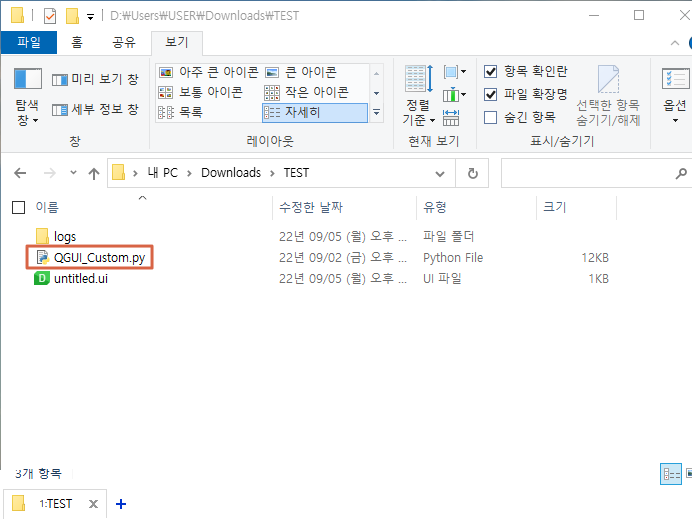This screenshot has height=520, width=692.
Task: Select Extra large icons (아주 큰 아이콘) layout
Action: [x=208, y=72]
